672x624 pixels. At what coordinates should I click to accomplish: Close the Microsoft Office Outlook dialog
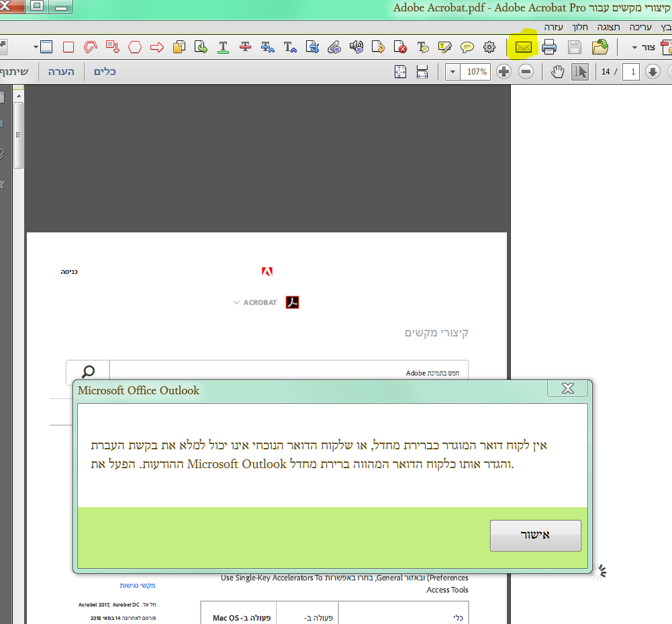[x=567, y=388]
